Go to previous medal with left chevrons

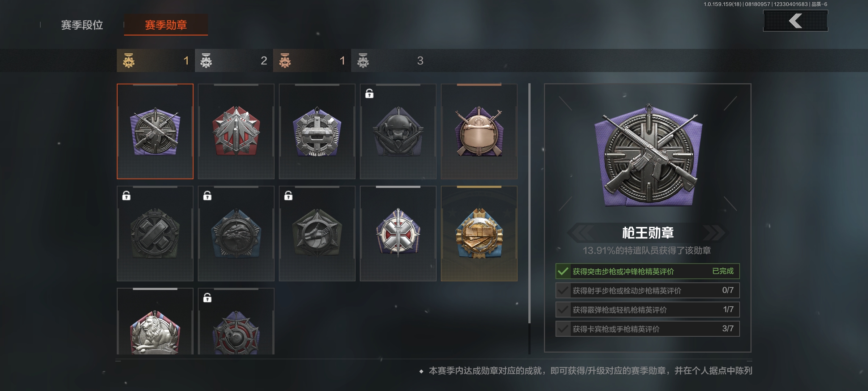581,232
